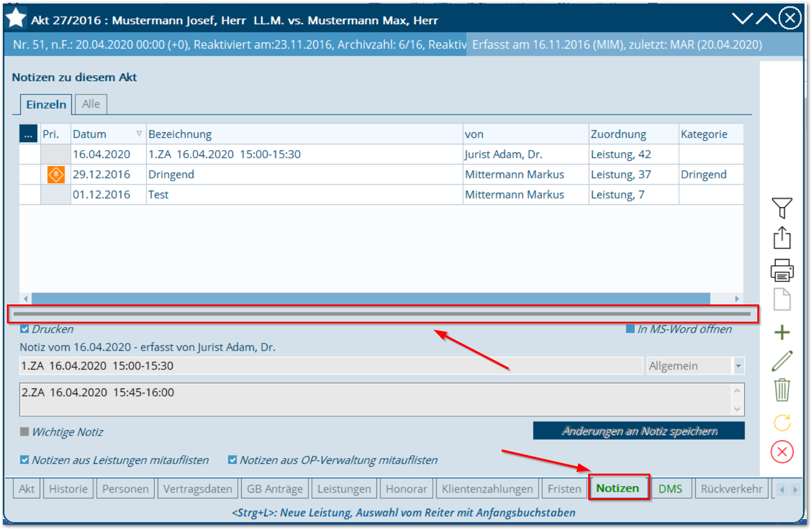The height and width of the screenshot is (530, 812).
Task: Click the orange priority icon on Dringend row
Action: (x=56, y=174)
